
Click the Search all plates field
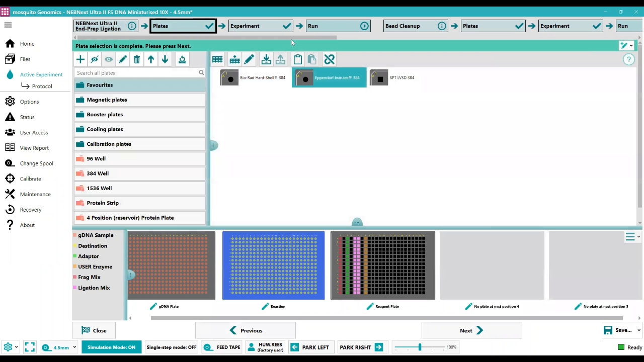click(x=136, y=73)
